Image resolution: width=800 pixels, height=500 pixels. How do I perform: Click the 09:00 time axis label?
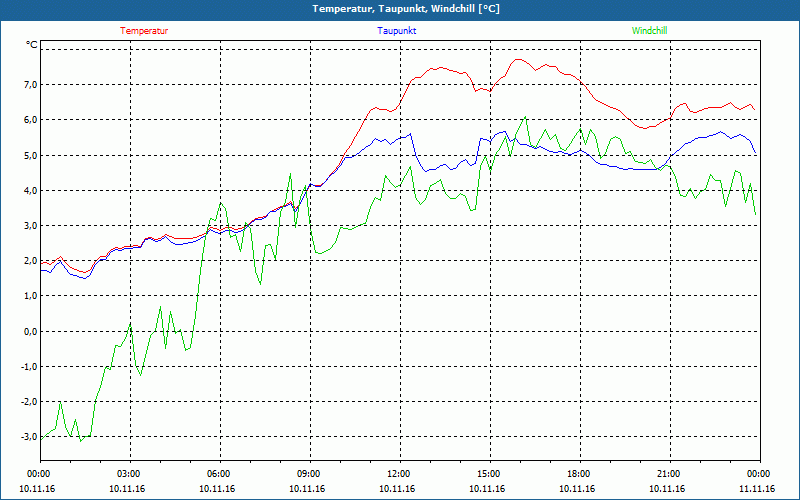310,474
